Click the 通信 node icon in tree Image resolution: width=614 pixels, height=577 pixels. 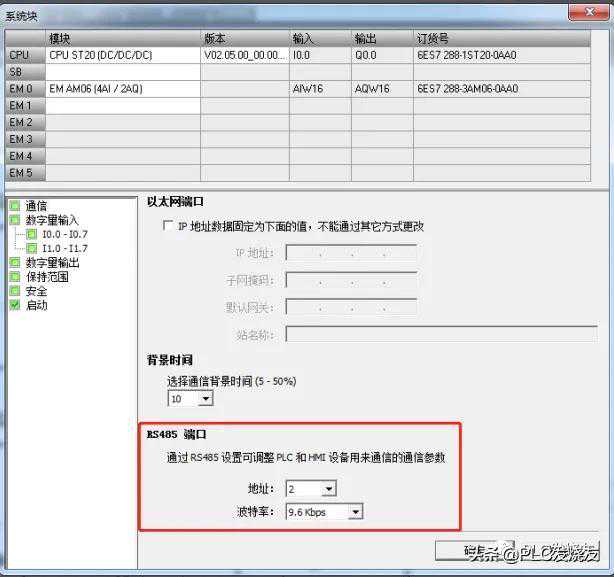(x=15, y=206)
